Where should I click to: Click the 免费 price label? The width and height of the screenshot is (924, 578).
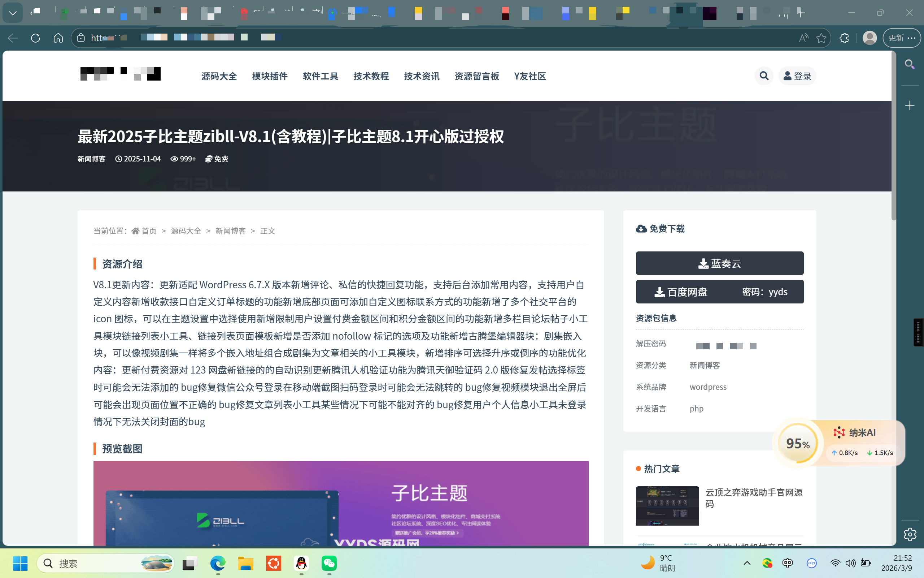217,159
